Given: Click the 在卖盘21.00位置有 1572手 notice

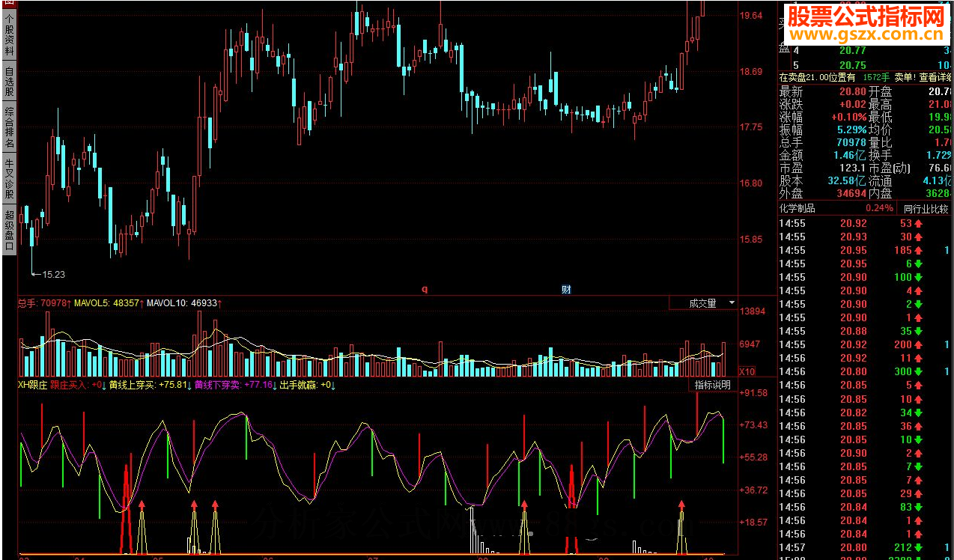Looking at the screenshot, I should [x=834, y=77].
